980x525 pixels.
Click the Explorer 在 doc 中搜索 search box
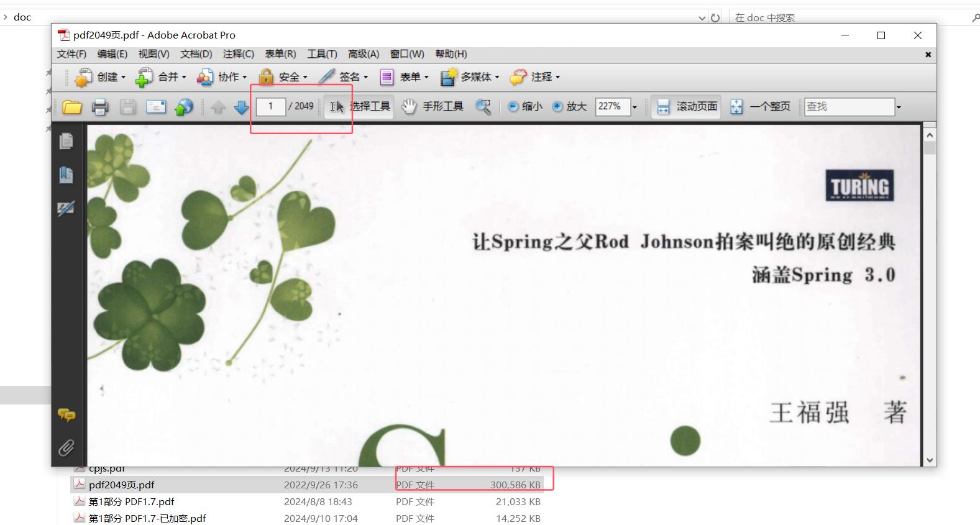point(848,17)
